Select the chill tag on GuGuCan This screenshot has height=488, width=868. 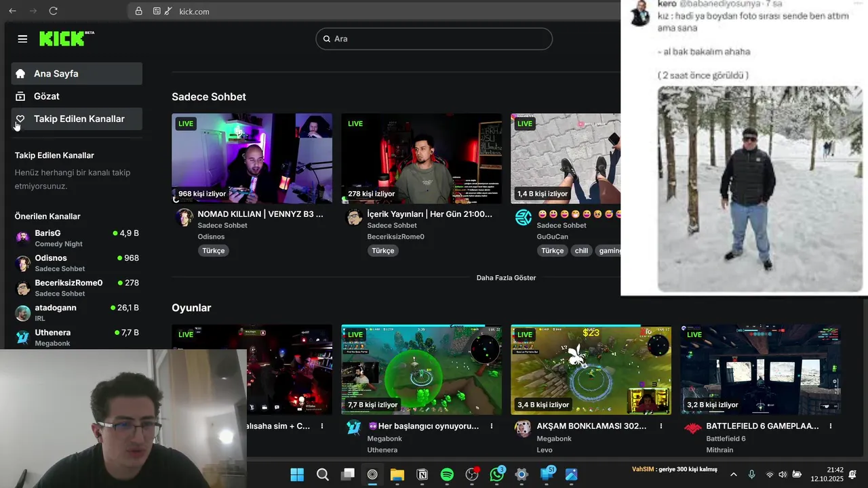coord(581,251)
